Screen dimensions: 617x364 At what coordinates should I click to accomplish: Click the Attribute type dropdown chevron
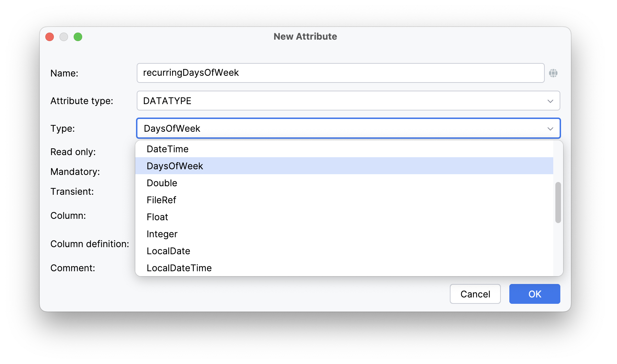[x=550, y=101]
